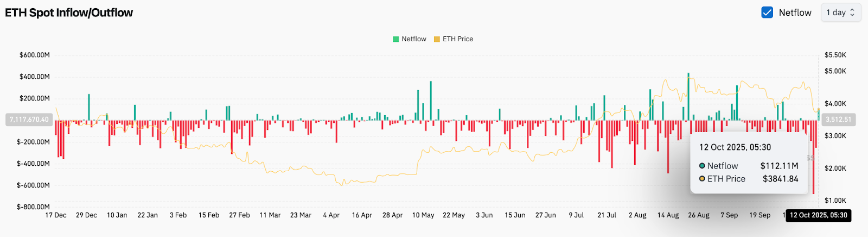Click the $112.11M Netflow value in tooltip
Image resolution: width=868 pixels, height=237 pixels.
(779, 166)
